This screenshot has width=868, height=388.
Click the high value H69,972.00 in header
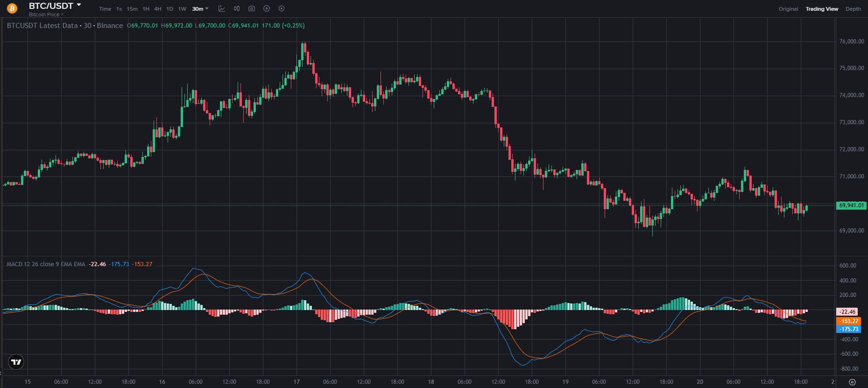click(176, 26)
